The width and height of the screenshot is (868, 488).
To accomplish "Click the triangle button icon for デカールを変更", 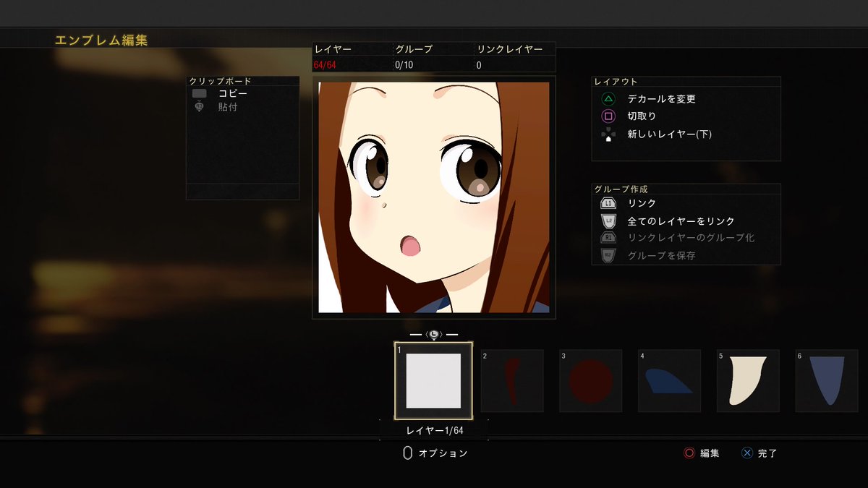I will [x=608, y=99].
